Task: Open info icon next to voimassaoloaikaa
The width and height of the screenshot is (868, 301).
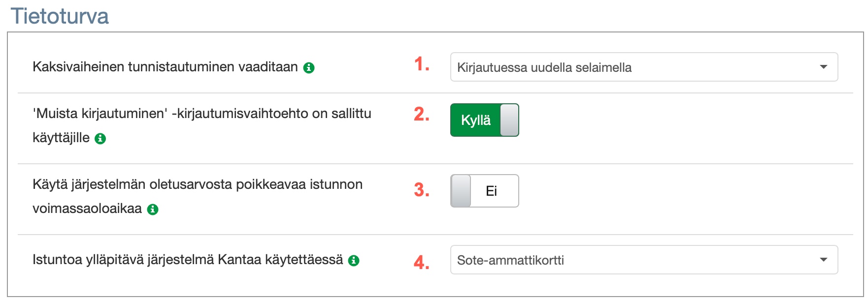Action: [153, 210]
